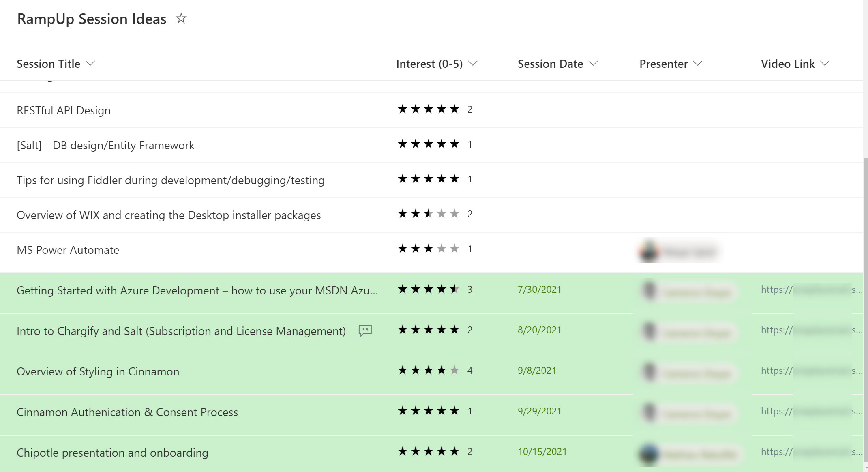Screen dimensions: 868x472
Task: Open Interest (0-5) column dropdown
Action: point(473,64)
